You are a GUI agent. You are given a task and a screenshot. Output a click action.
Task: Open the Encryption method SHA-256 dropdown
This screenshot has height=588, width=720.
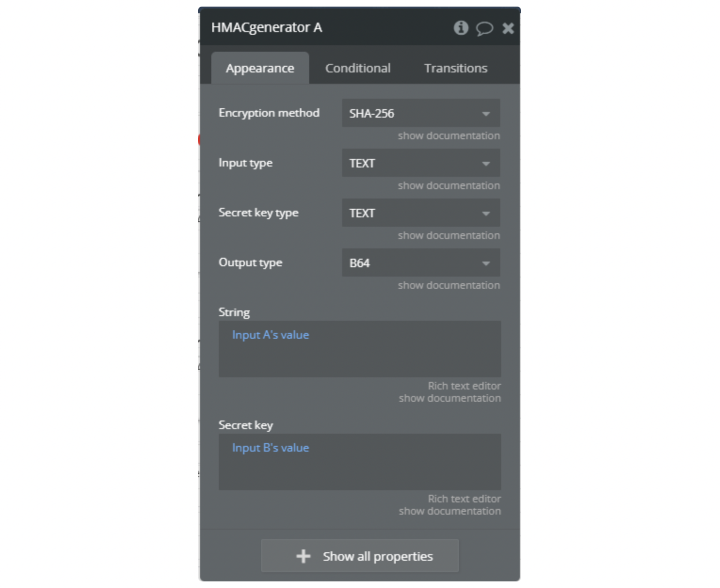click(x=421, y=113)
